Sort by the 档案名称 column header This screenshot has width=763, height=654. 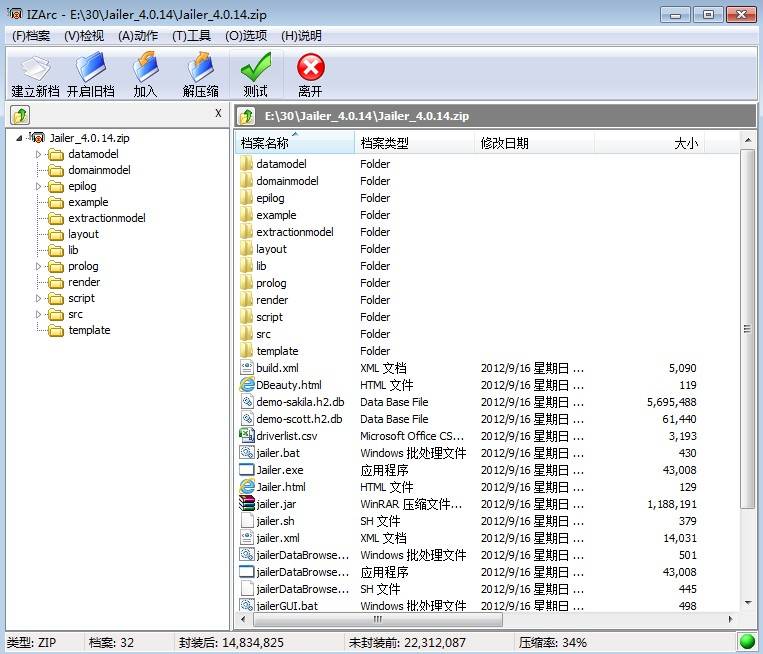coord(294,143)
